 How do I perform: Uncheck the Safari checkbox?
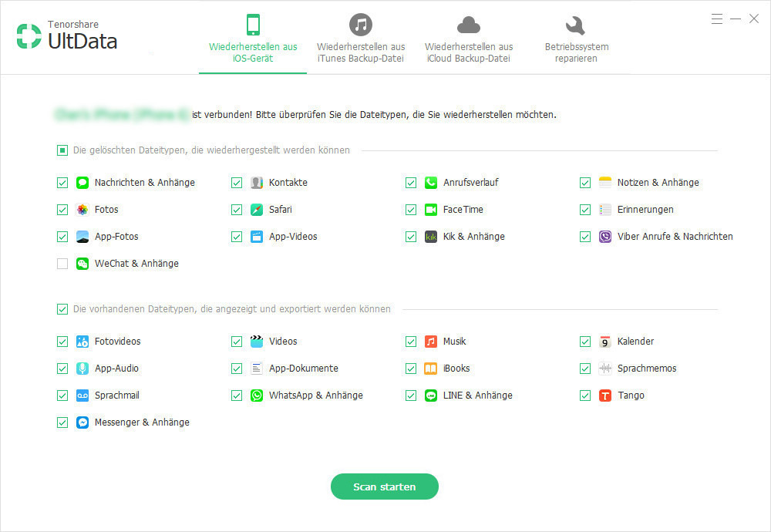pos(237,210)
